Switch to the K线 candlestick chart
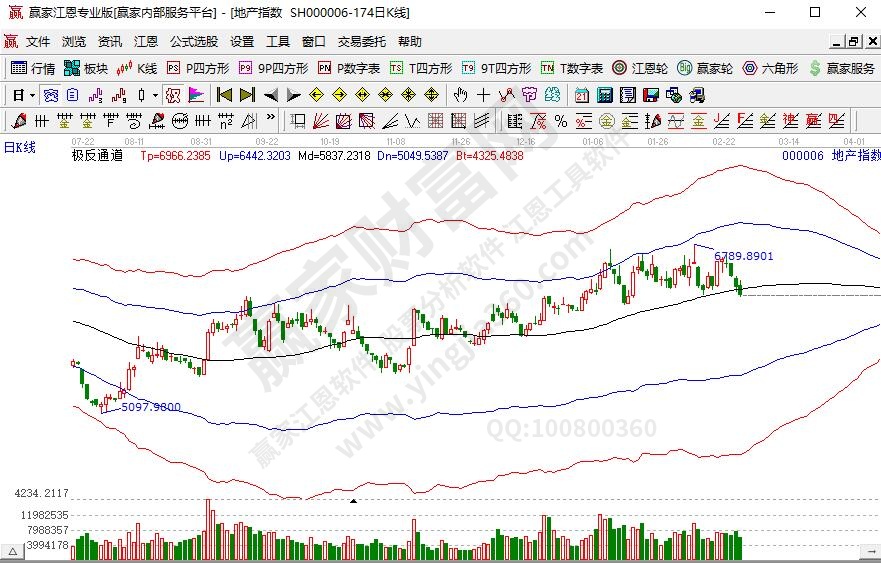The height and width of the screenshot is (563, 881). tap(137, 68)
